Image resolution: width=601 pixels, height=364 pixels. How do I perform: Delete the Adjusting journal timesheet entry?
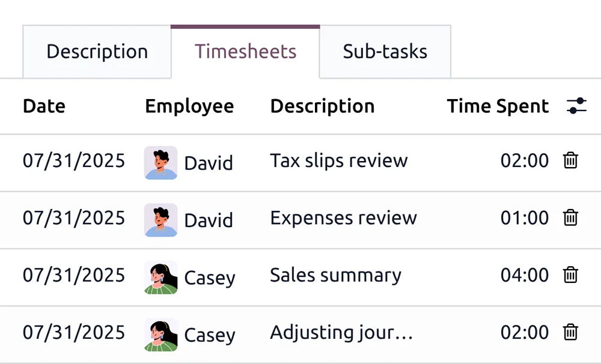[570, 332]
